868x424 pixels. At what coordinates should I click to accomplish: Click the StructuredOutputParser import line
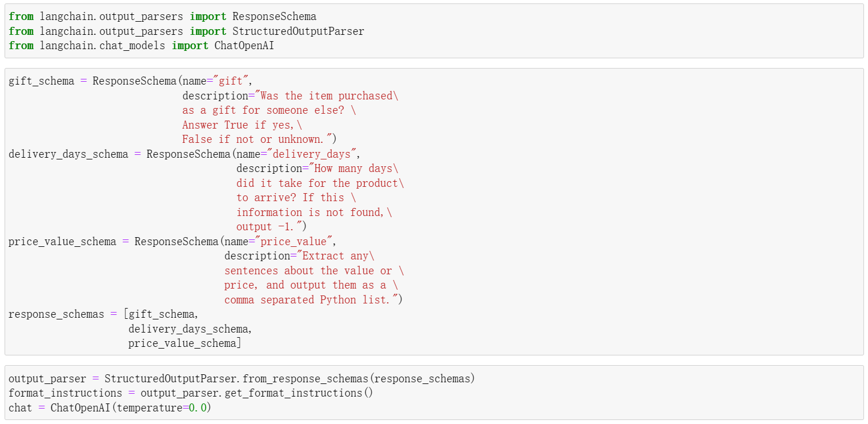pyautogui.click(x=186, y=31)
